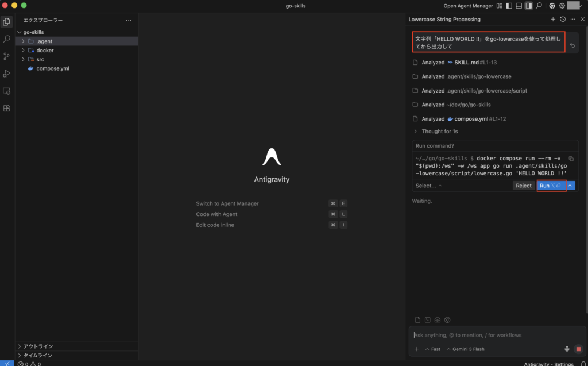Start a new conversation with plus icon
The width and height of the screenshot is (588, 366).
point(553,19)
